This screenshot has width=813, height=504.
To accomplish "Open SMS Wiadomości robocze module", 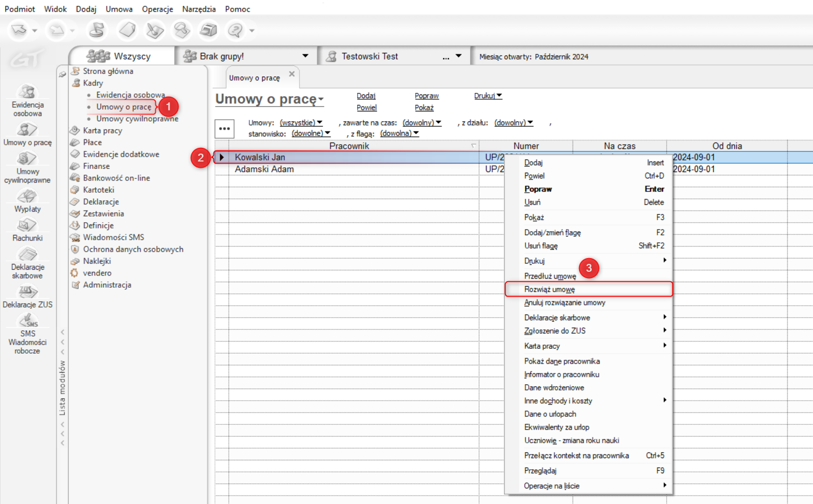I will [27, 334].
